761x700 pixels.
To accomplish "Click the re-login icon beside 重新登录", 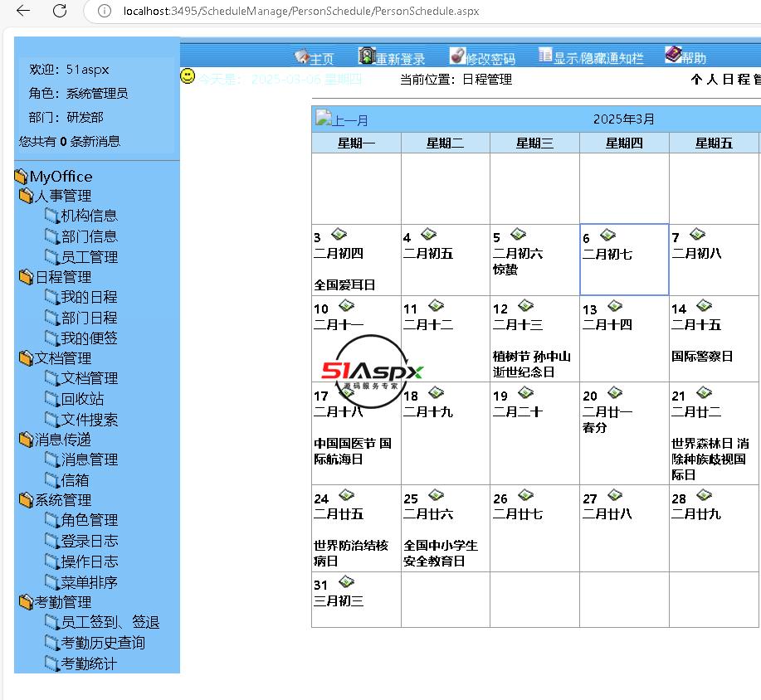I will pos(367,56).
